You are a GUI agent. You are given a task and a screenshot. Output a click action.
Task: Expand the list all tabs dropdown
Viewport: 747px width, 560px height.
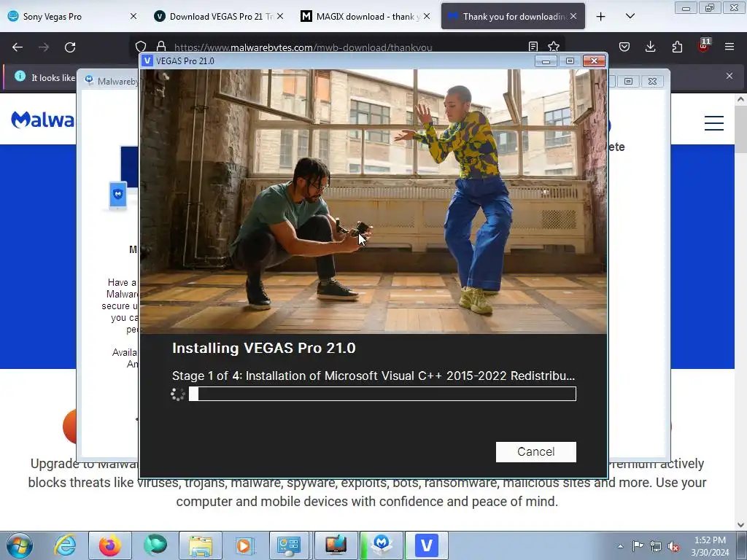tap(630, 16)
